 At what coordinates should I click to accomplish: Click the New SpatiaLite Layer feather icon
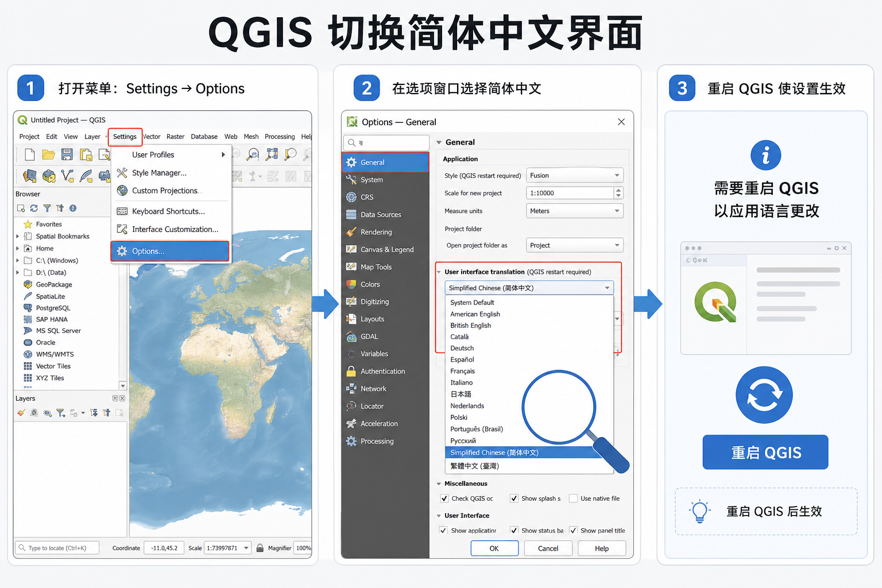(x=86, y=176)
